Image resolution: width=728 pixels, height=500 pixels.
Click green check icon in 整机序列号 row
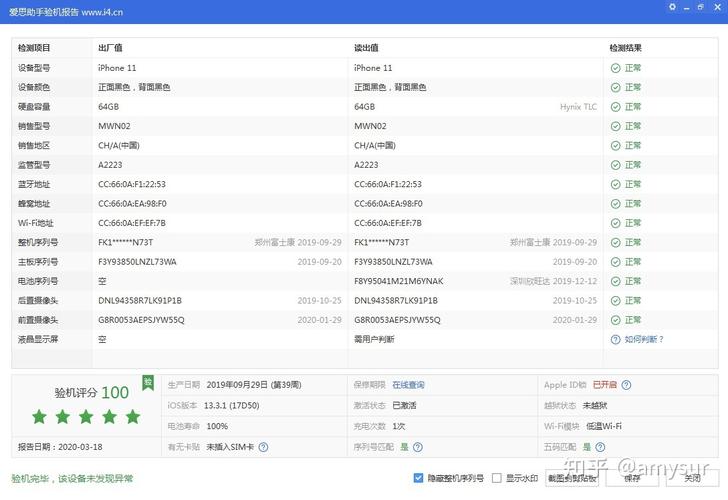point(616,243)
